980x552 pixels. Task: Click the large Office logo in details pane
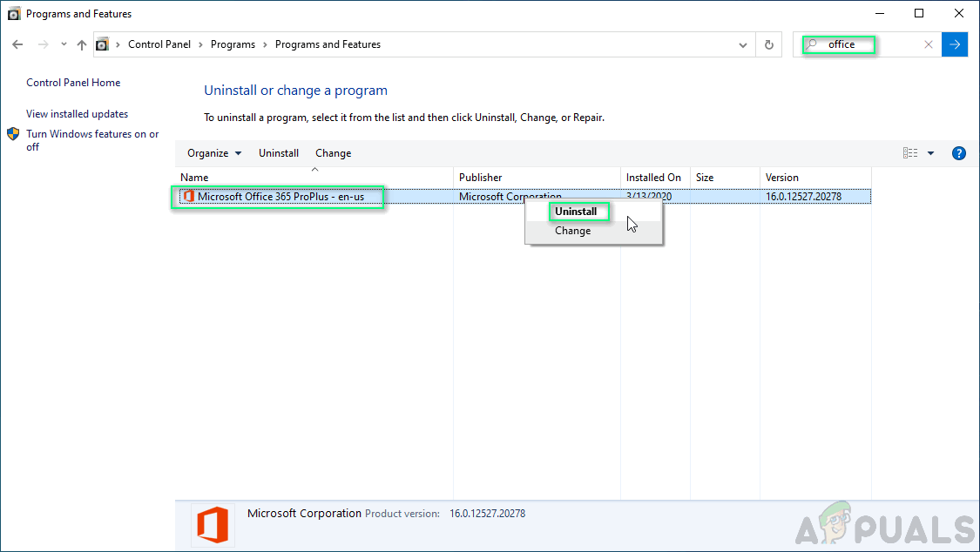click(x=213, y=525)
